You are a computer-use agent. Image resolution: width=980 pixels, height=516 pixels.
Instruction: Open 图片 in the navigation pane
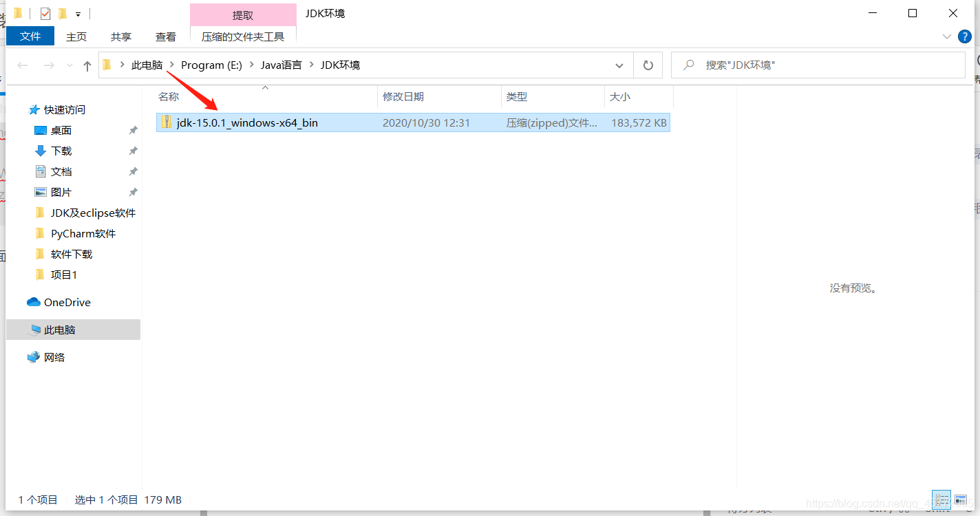point(61,192)
